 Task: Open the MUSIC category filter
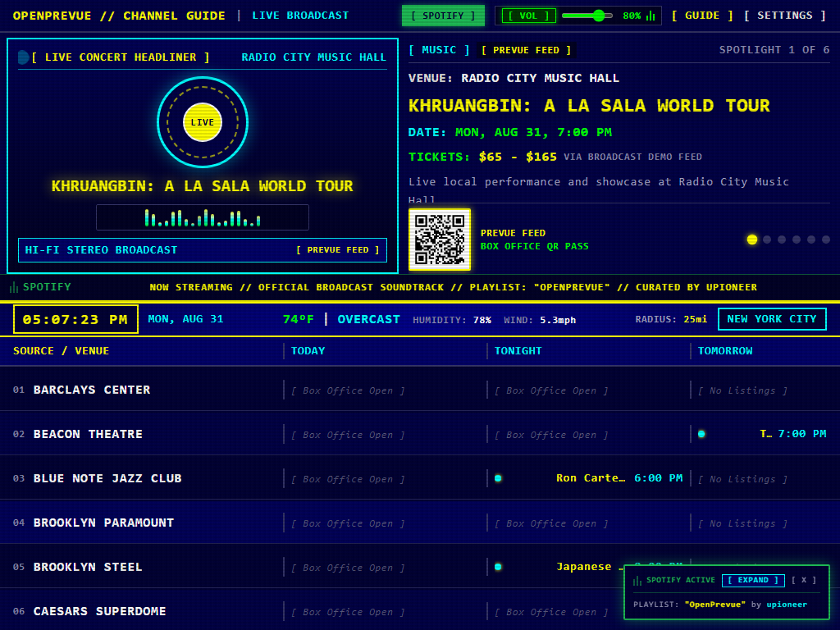[x=439, y=50]
